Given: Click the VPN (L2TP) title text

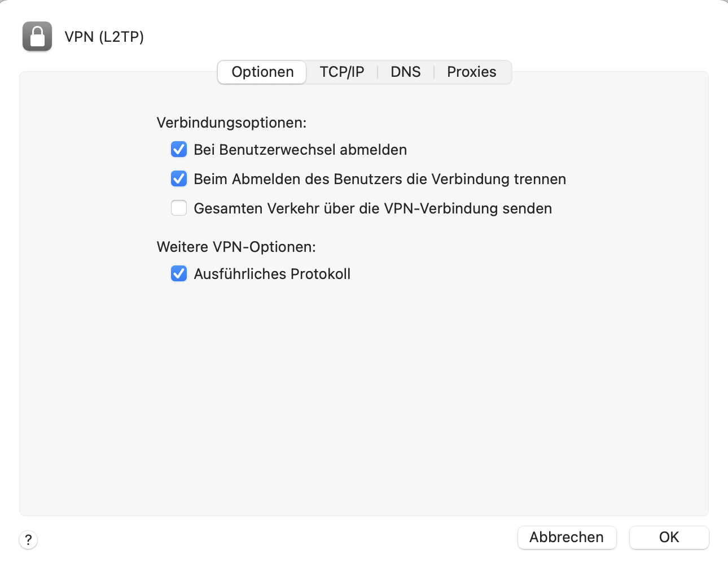Looking at the screenshot, I should click(105, 36).
